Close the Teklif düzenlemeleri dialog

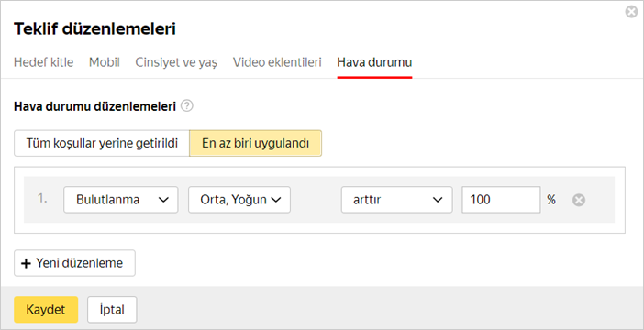[x=631, y=12]
